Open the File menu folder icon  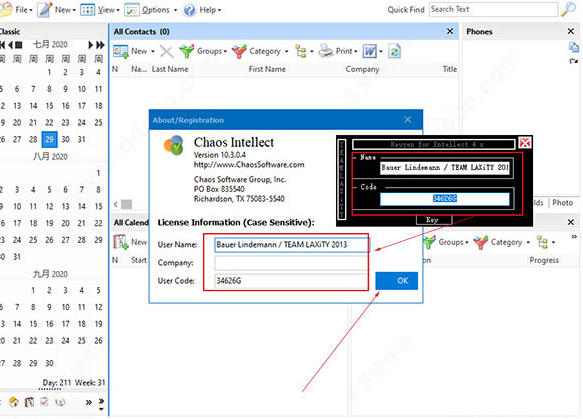(6, 10)
